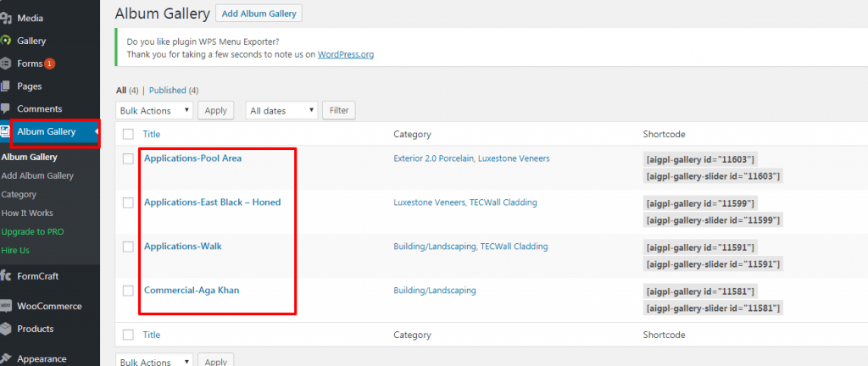Click the WooCommerce logo icon
This screenshot has width=868, height=366.
5,307
